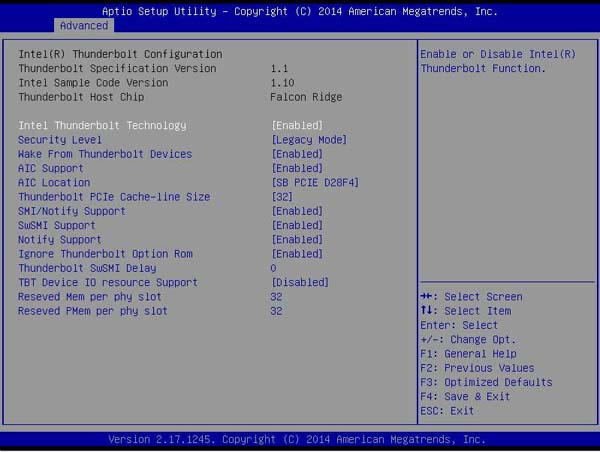Click the Thunderbolt Host Chip label
Image resolution: width=600 pixels, height=452 pixels.
point(81,97)
